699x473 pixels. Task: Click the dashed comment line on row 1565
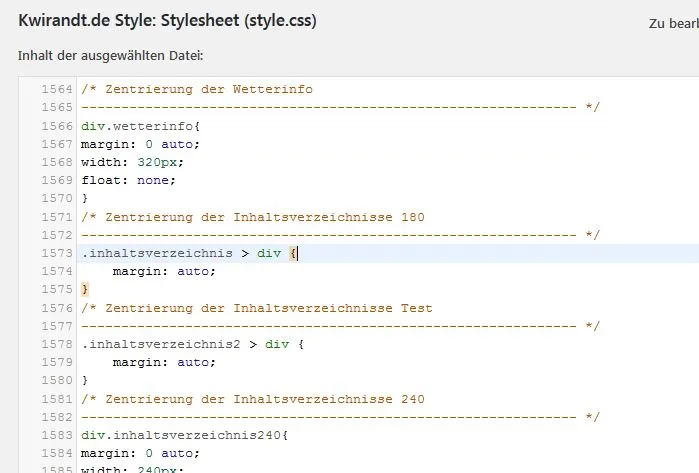[x=340, y=107]
